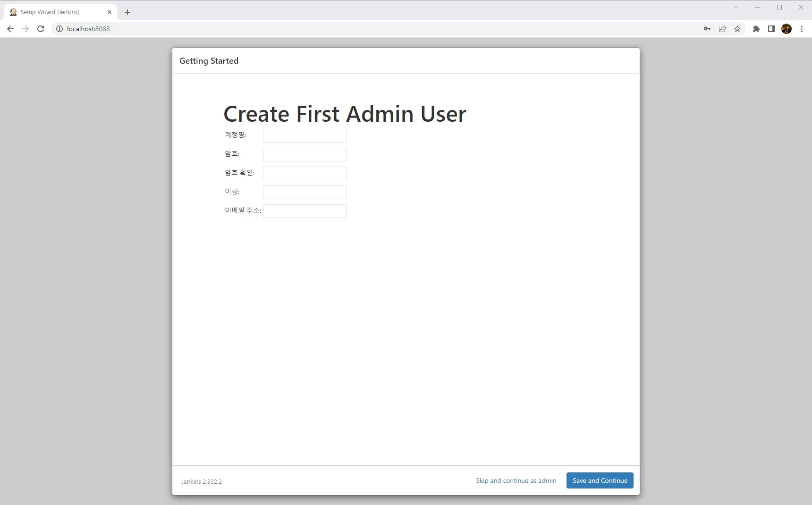Screen dimensions: 812x505
Task: Select the Setup Wizard [Jenkins] tab
Action: [60, 12]
